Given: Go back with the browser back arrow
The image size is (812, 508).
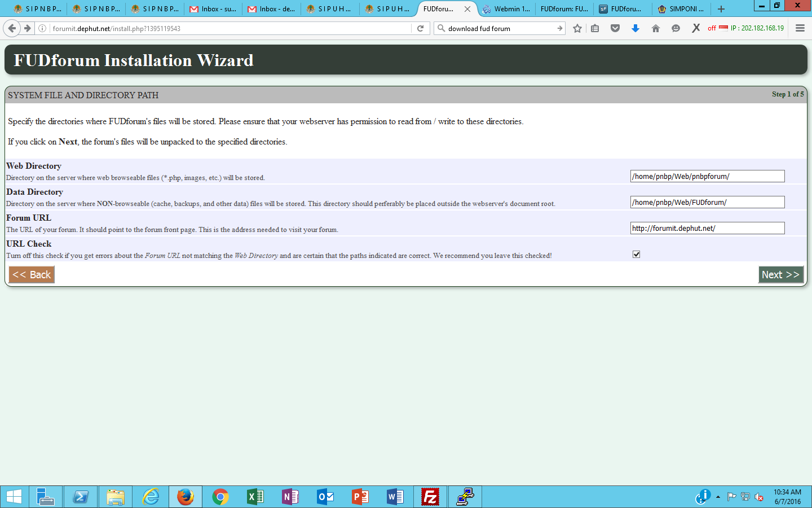Looking at the screenshot, I should pos(12,28).
